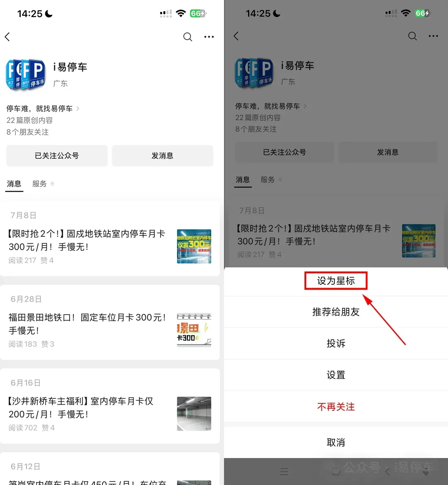
Task: Select 投诉 in the action sheet
Action: coord(336,343)
